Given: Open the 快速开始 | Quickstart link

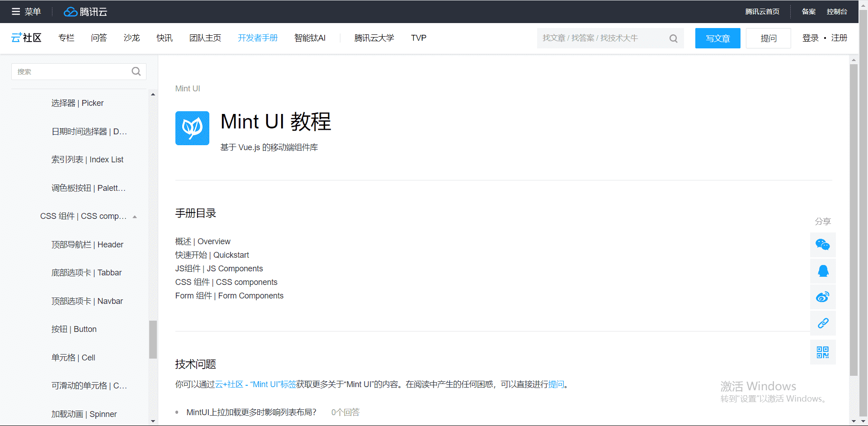Looking at the screenshot, I should [x=212, y=255].
